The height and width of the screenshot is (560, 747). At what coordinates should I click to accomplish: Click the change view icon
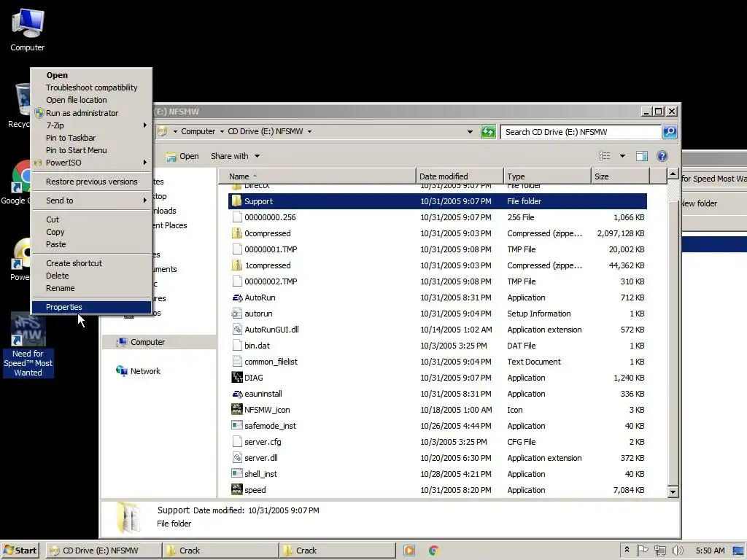click(x=605, y=156)
